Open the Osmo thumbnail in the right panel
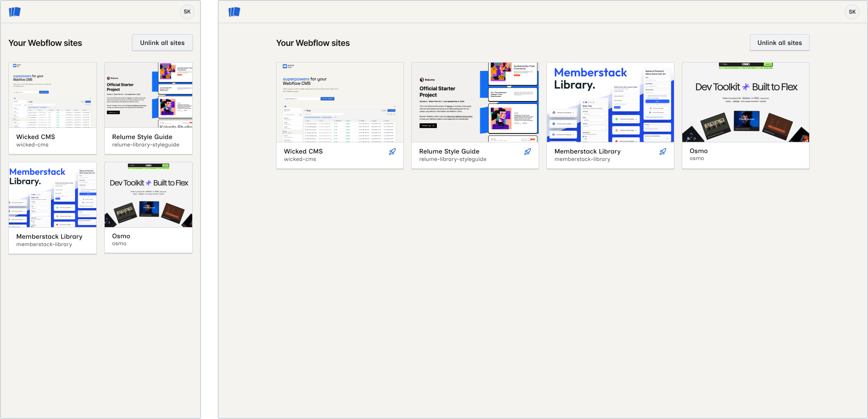868x419 pixels. tap(746, 102)
